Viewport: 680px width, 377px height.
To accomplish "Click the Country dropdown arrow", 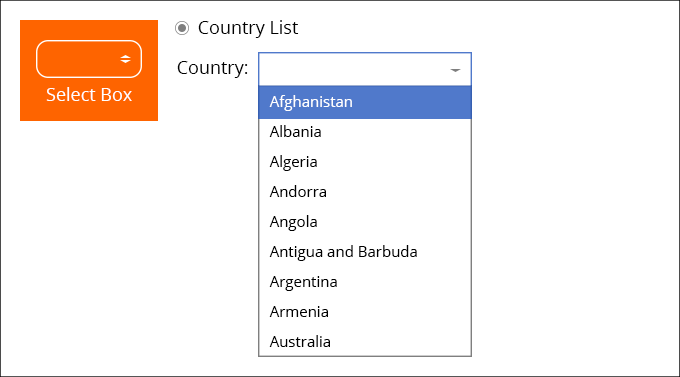I will pyautogui.click(x=455, y=70).
